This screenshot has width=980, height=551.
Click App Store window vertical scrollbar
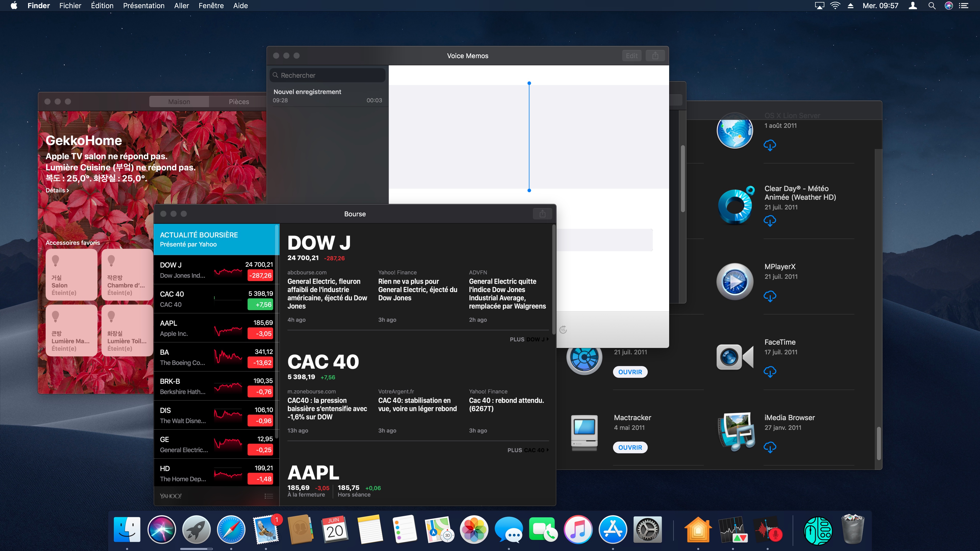(878, 443)
